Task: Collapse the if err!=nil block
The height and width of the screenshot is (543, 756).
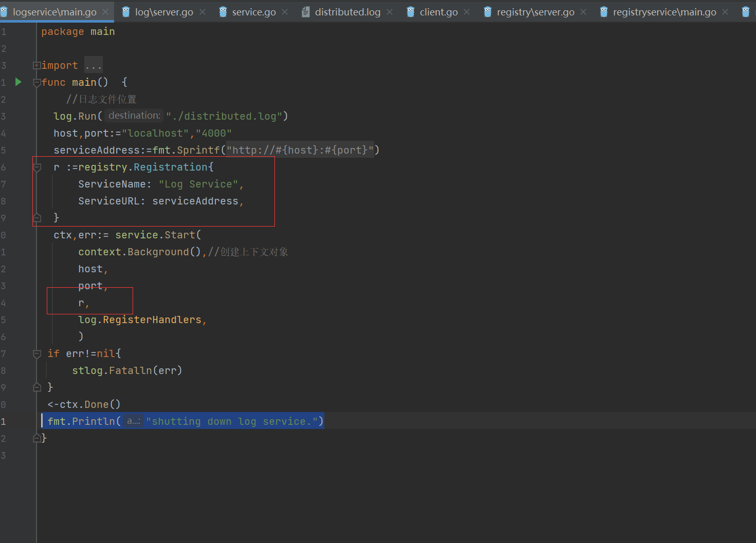Action: click(36, 353)
